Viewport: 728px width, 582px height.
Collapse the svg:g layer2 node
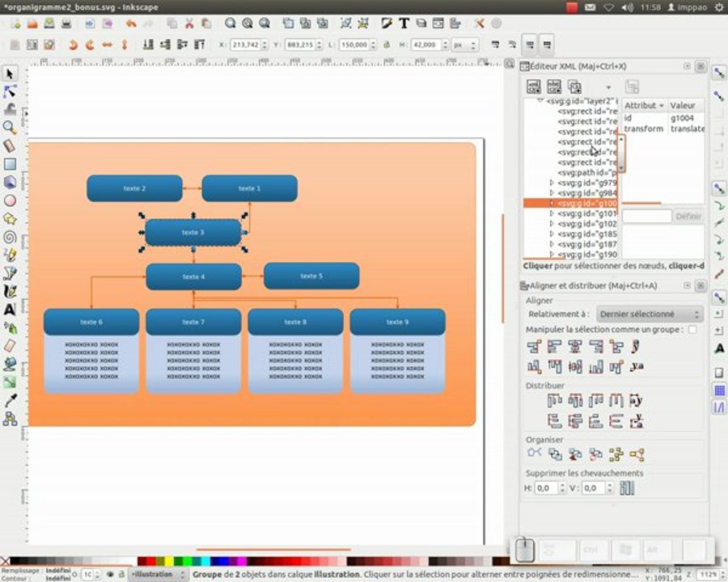(540, 101)
